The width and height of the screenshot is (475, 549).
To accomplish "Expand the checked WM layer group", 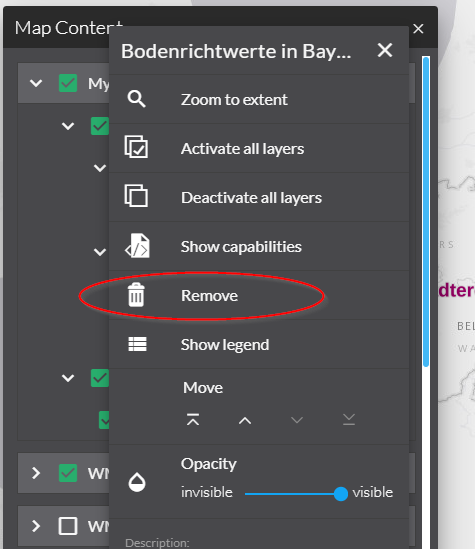I will click(x=36, y=473).
